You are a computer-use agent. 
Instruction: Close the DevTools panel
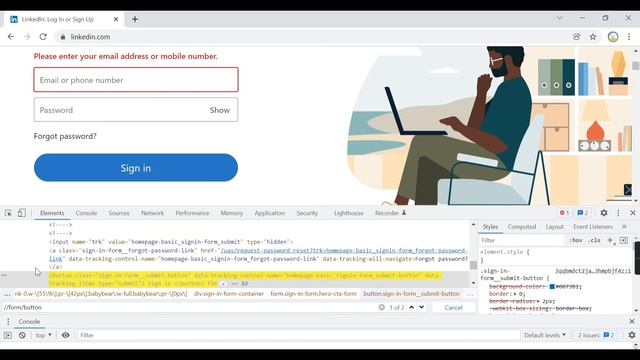pos(633,213)
